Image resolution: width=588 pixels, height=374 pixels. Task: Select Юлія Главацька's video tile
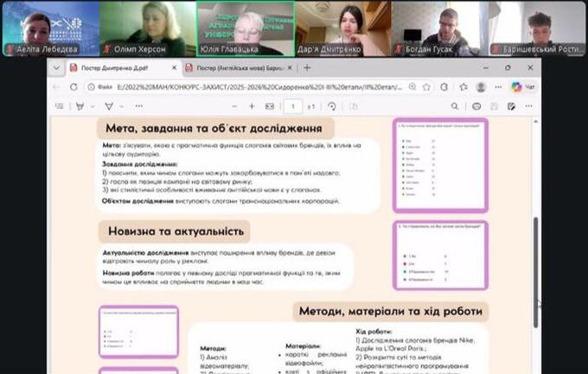click(x=245, y=28)
